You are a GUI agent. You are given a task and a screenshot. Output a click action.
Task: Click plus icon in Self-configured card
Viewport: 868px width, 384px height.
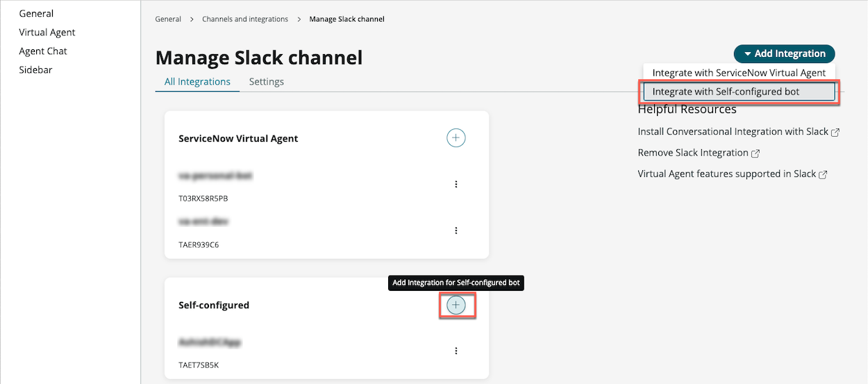(x=456, y=305)
